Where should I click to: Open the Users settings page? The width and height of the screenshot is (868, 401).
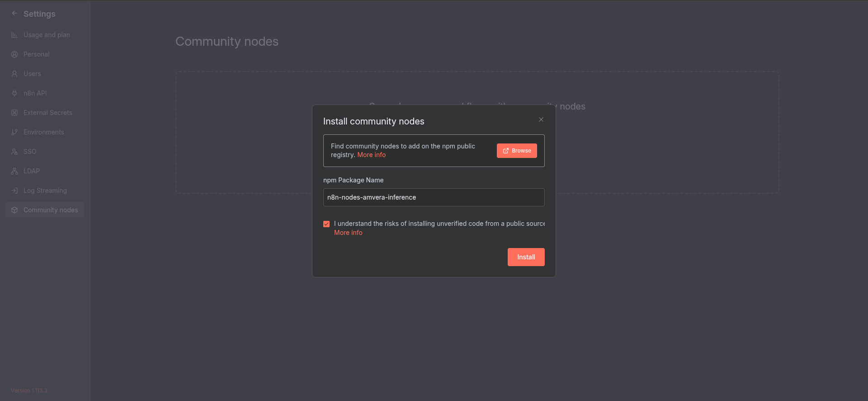tap(32, 74)
